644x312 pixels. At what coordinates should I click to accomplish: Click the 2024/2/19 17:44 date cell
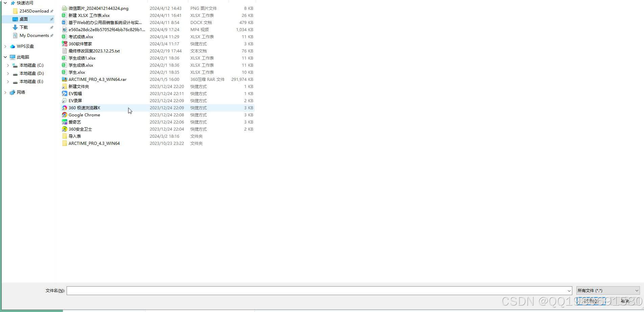pyautogui.click(x=166, y=51)
